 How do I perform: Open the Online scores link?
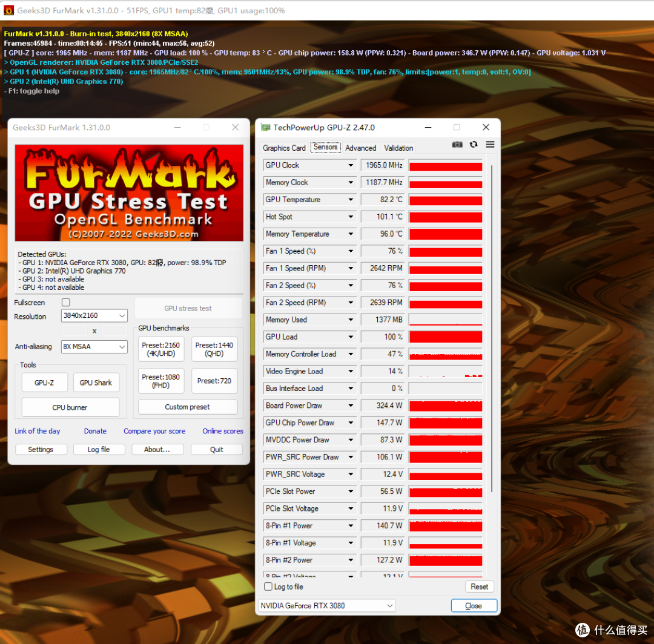point(223,431)
